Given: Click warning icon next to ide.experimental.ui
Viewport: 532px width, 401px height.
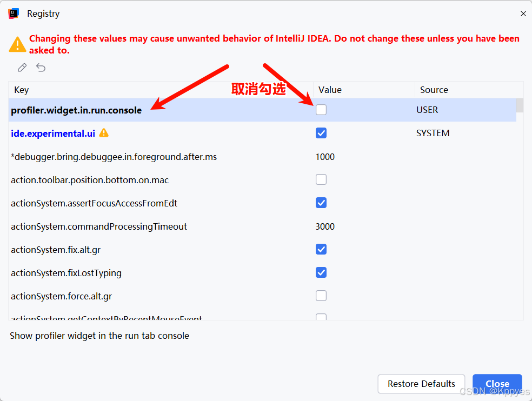Looking at the screenshot, I should click(x=104, y=133).
